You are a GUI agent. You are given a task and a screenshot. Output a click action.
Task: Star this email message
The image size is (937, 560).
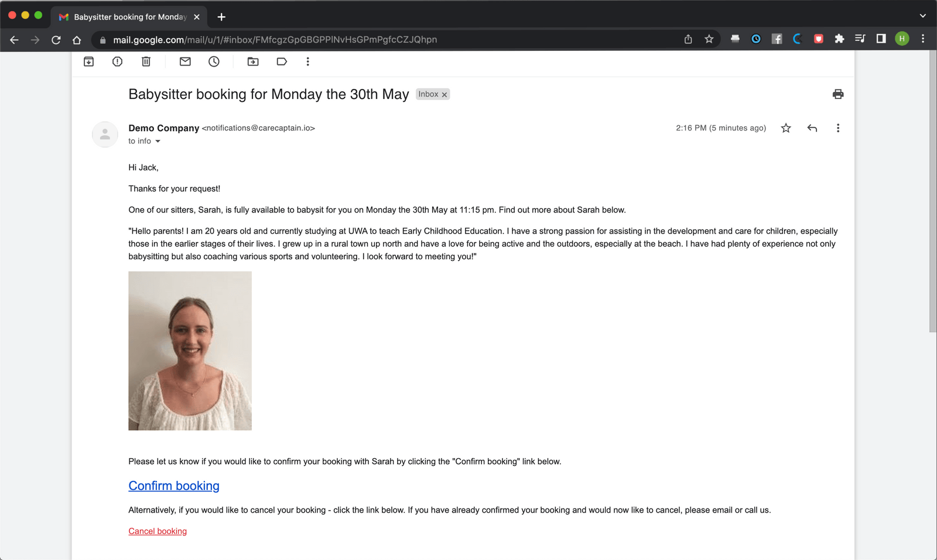coord(785,128)
